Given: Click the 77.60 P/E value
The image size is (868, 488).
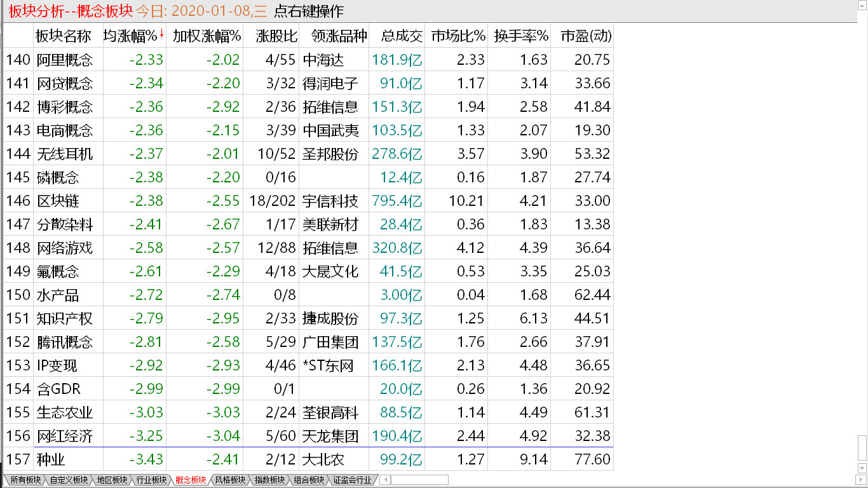Looking at the screenshot, I should [x=592, y=459].
